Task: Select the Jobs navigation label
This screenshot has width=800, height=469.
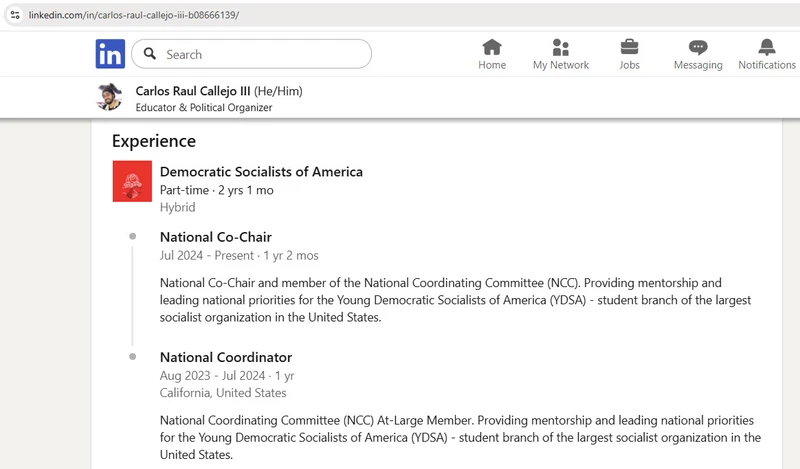Action: click(x=630, y=65)
